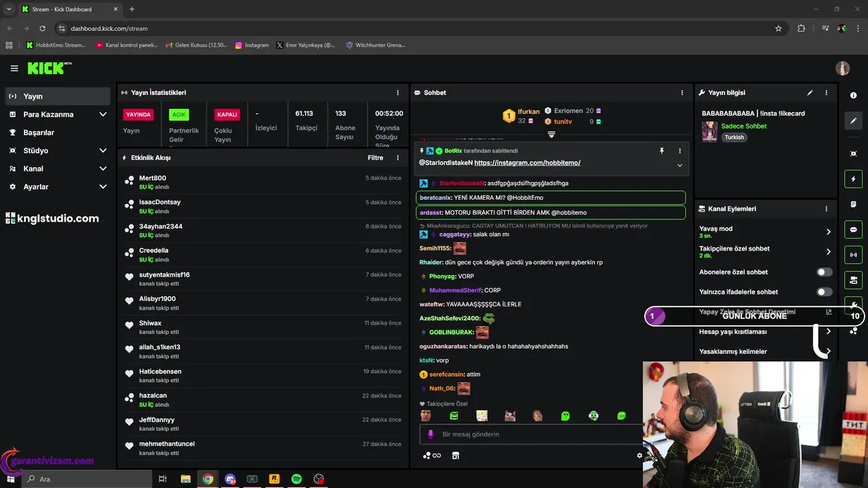The width and height of the screenshot is (868, 488).
Task: Click the camera icon in right sidebar
Action: (854, 280)
